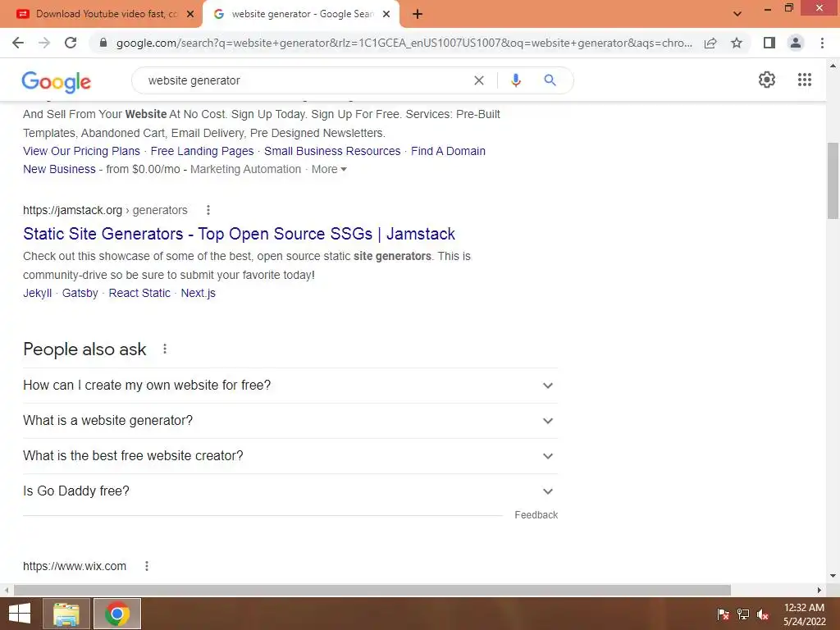Expand the 'Is Go Daddy free?' question
840x630 pixels.
point(290,491)
